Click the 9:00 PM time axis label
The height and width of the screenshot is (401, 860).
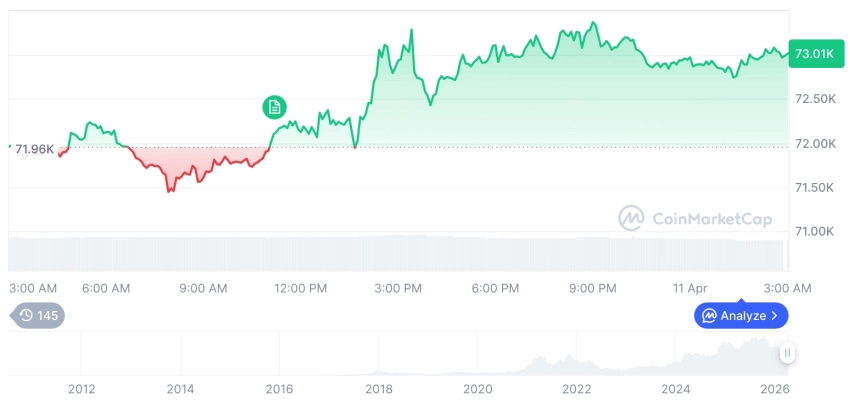coord(593,288)
